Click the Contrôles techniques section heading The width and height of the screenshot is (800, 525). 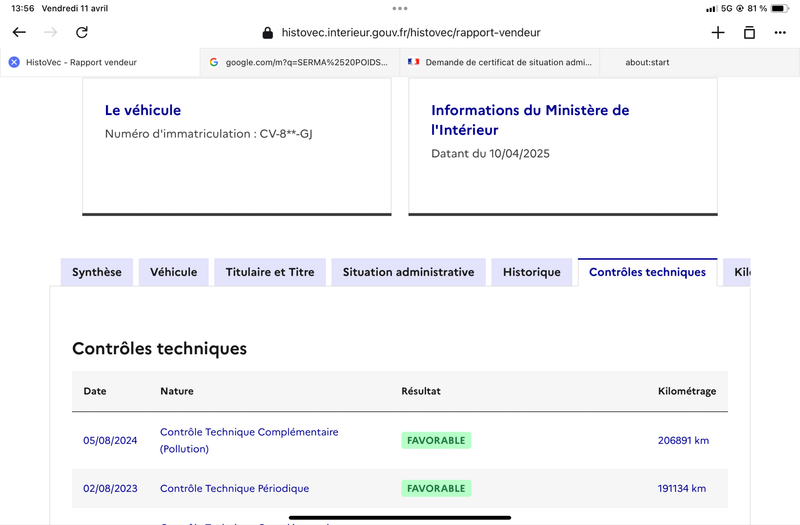159,348
